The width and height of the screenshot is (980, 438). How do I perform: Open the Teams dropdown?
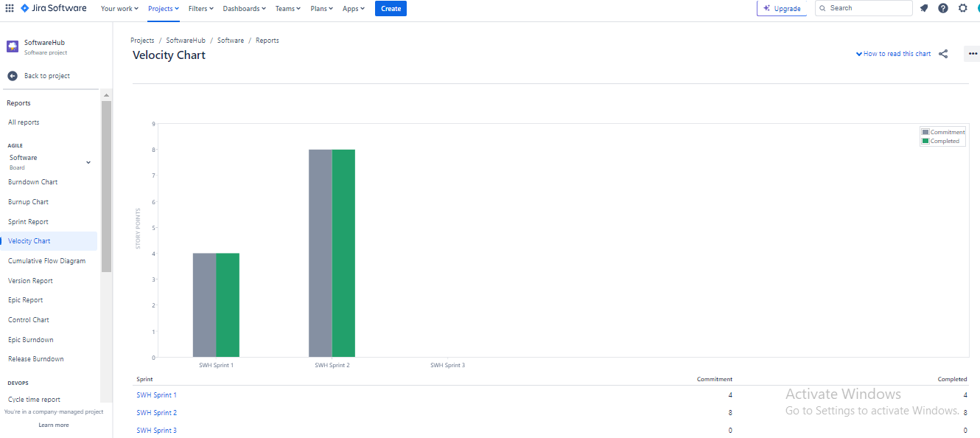coord(288,8)
